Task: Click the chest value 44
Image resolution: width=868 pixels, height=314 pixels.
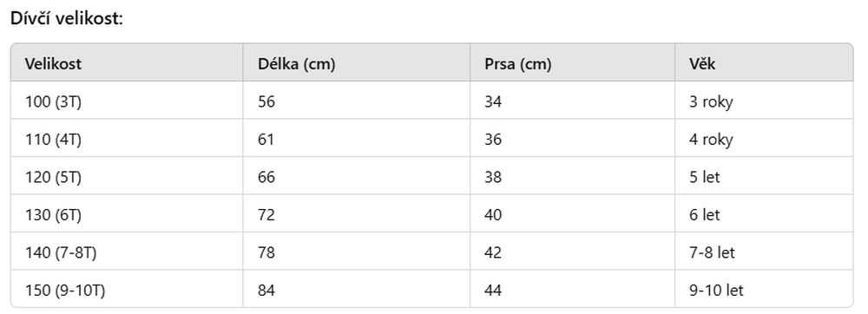Action: point(493,291)
